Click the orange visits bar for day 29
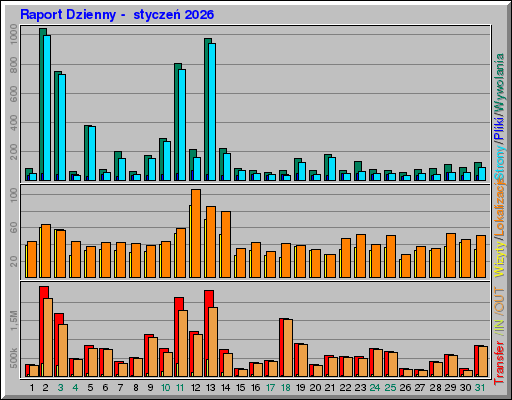 pyautogui.click(x=451, y=255)
